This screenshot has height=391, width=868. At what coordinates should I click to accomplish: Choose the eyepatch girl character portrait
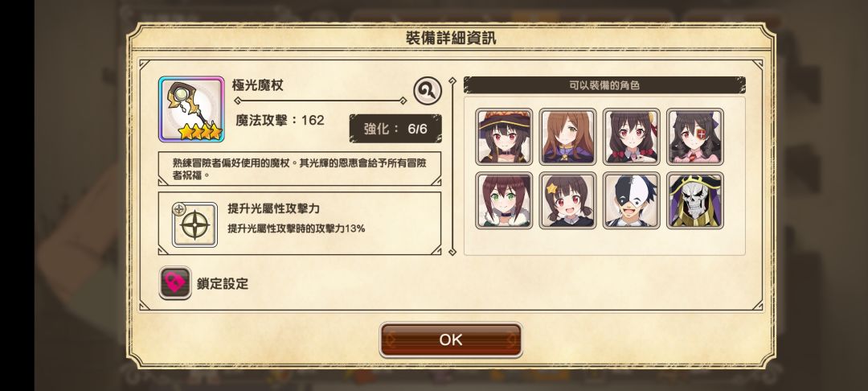pos(695,136)
